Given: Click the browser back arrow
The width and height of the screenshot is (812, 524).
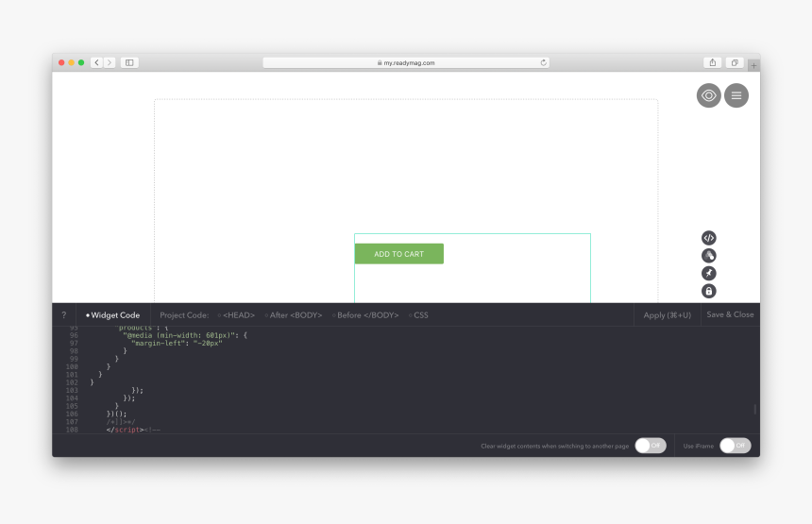Looking at the screenshot, I should (x=97, y=62).
